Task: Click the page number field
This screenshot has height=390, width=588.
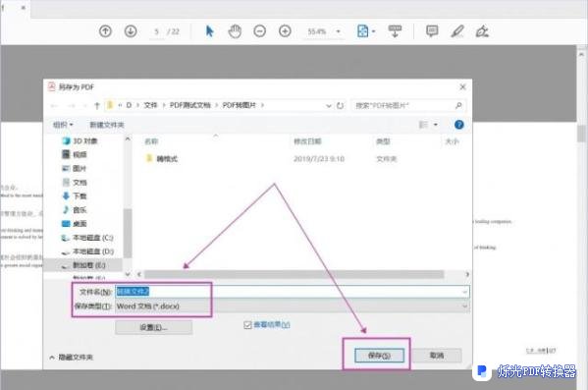Action: click(x=156, y=31)
